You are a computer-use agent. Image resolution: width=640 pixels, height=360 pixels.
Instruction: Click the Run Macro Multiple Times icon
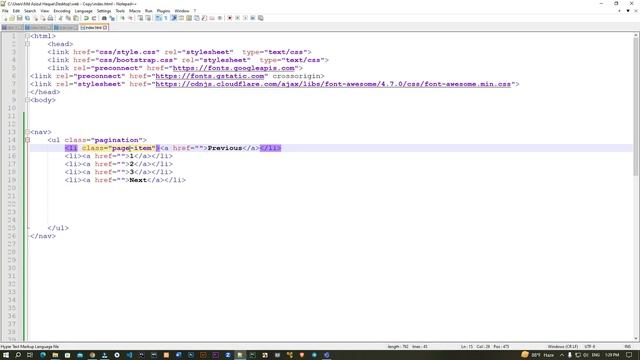point(253,18)
